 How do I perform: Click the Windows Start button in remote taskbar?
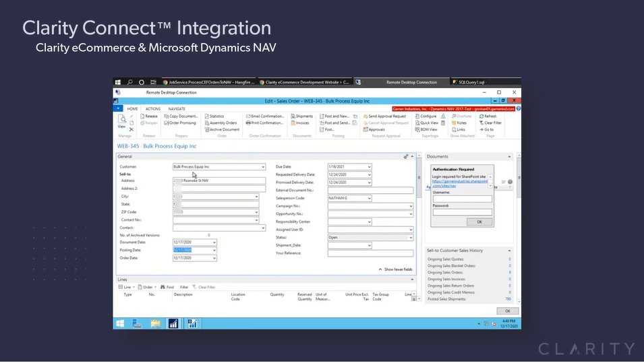(120, 324)
